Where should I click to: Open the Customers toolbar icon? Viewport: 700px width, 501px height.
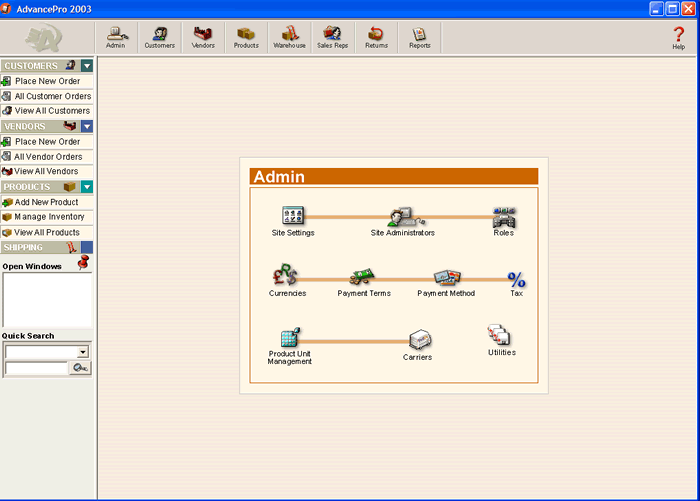pyautogui.click(x=159, y=38)
